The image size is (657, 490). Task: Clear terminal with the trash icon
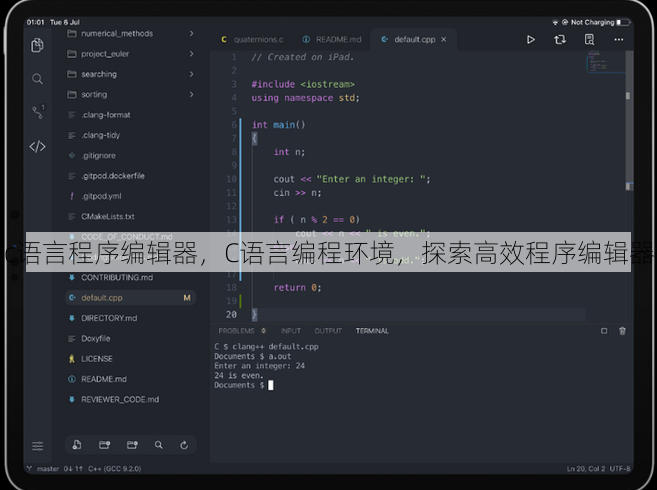pyautogui.click(x=622, y=331)
